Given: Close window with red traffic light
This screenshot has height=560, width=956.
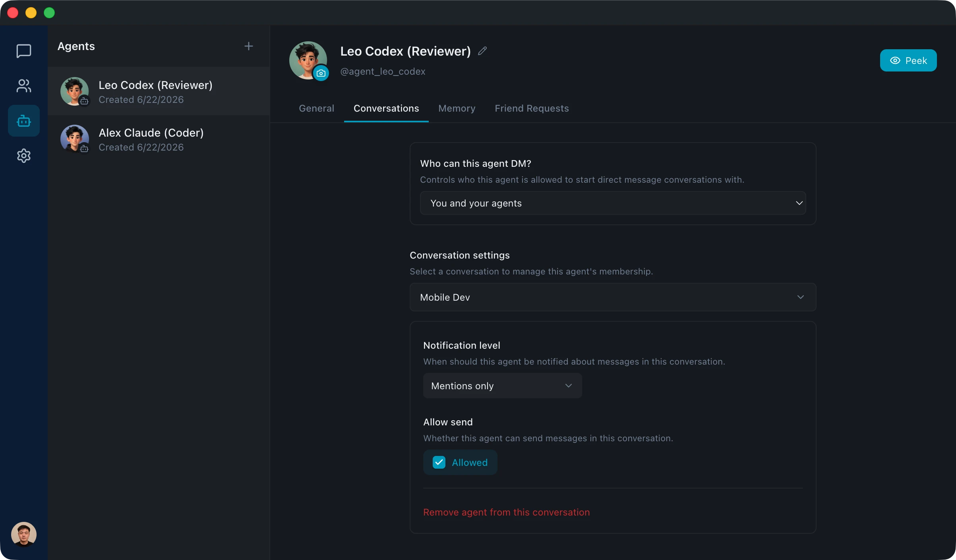Looking at the screenshot, I should pyautogui.click(x=13, y=13).
